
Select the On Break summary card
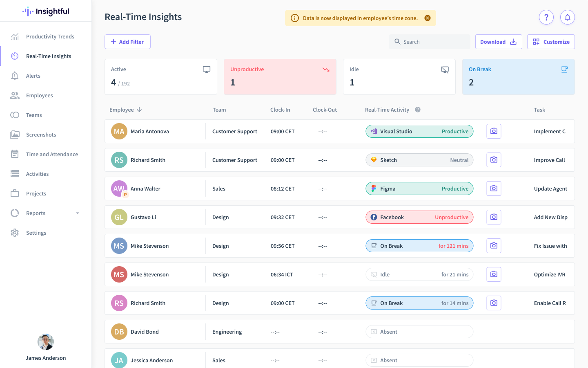click(x=519, y=77)
